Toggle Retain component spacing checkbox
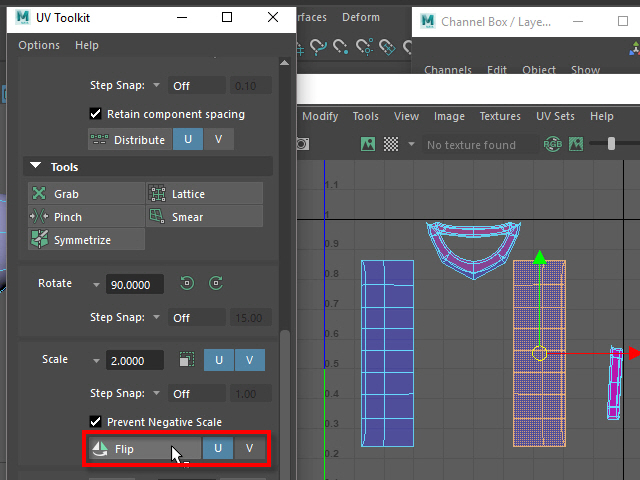 click(96, 114)
